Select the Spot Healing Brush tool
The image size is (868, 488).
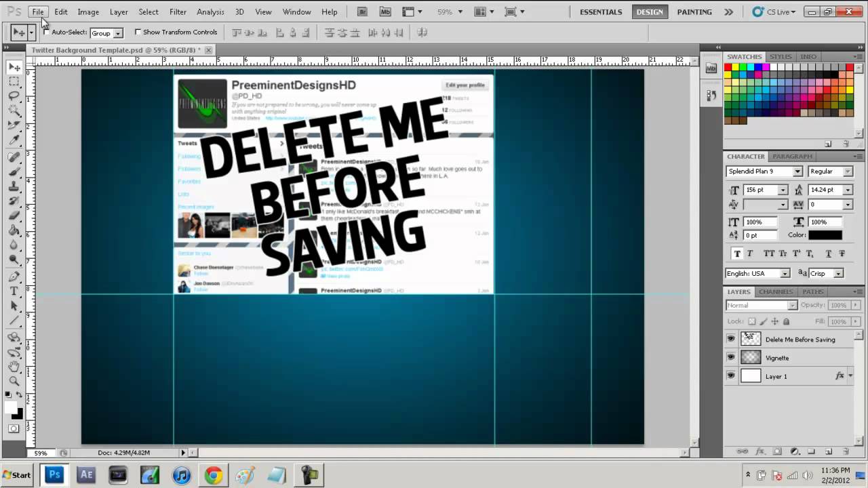pyautogui.click(x=14, y=157)
